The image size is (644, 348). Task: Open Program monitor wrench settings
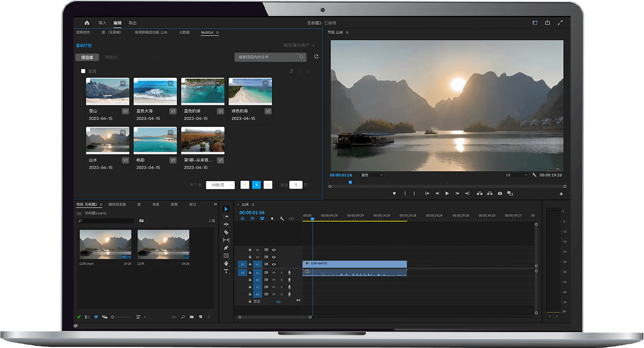pyautogui.click(x=534, y=175)
